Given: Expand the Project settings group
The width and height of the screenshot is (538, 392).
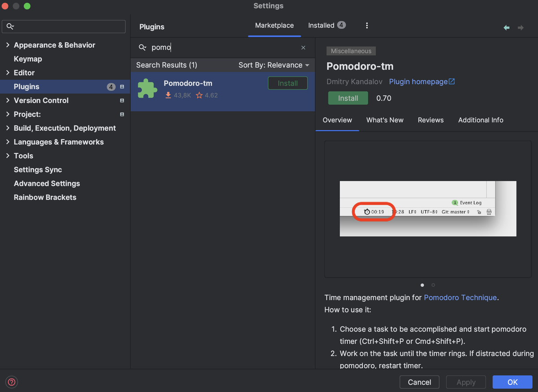Looking at the screenshot, I should (x=8, y=114).
